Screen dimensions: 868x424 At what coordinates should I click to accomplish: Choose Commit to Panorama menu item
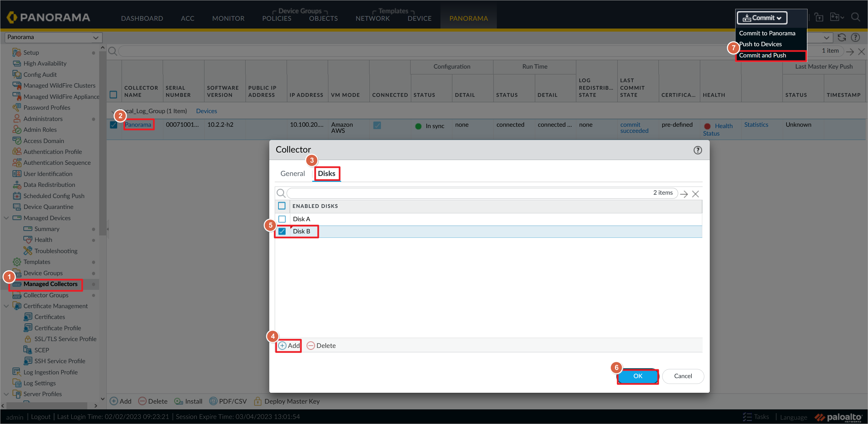point(767,33)
